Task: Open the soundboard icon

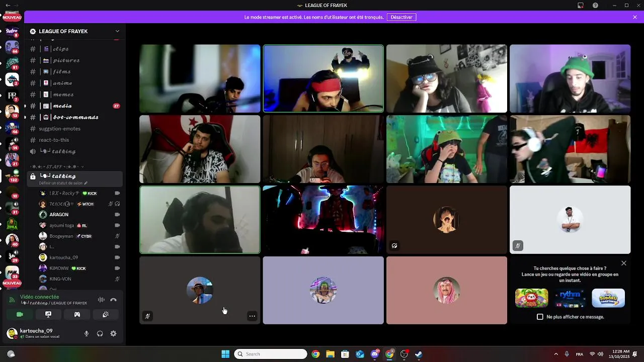Action: [106, 314]
